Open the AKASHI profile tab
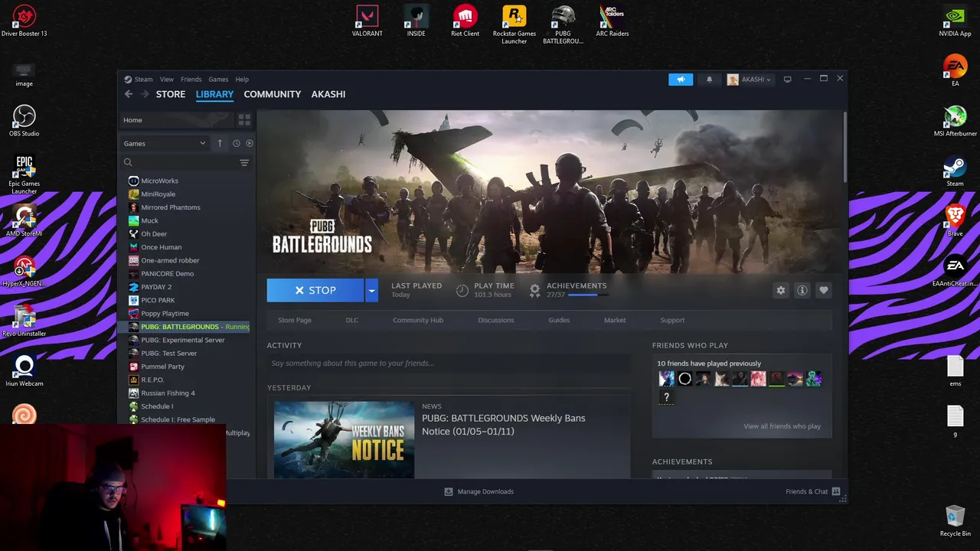The height and width of the screenshot is (551, 980). [x=328, y=94]
